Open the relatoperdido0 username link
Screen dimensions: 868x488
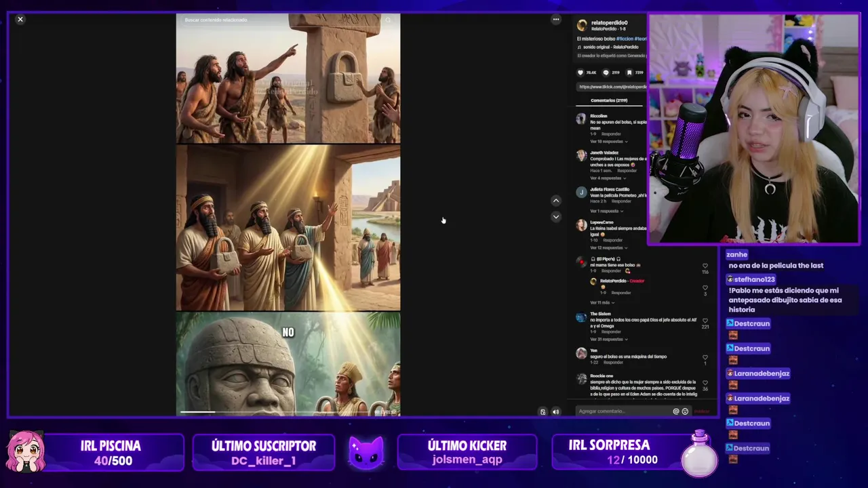click(609, 22)
